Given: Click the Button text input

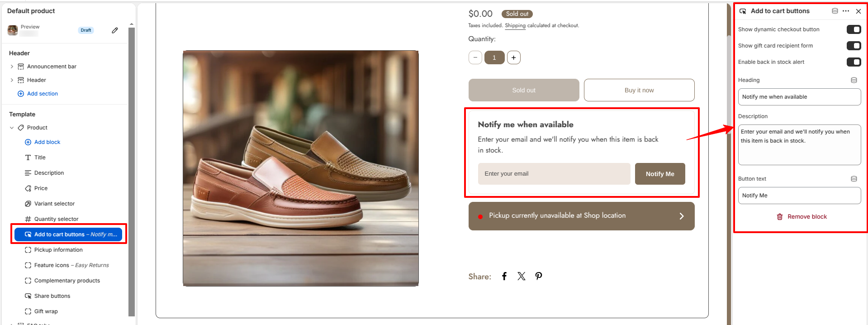Looking at the screenshot, I should [799, 196].
